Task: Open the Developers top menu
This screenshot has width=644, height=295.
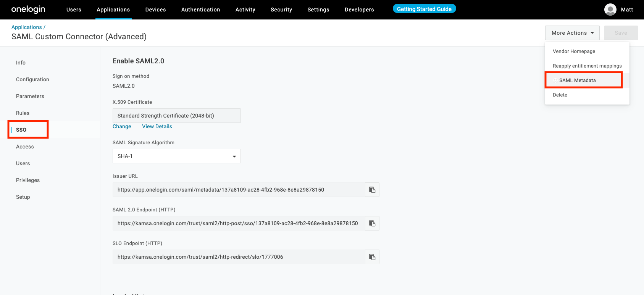Action: pos(359,10)
